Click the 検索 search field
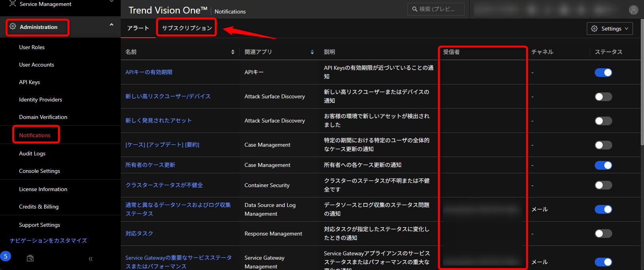 (x=436, y=9)
